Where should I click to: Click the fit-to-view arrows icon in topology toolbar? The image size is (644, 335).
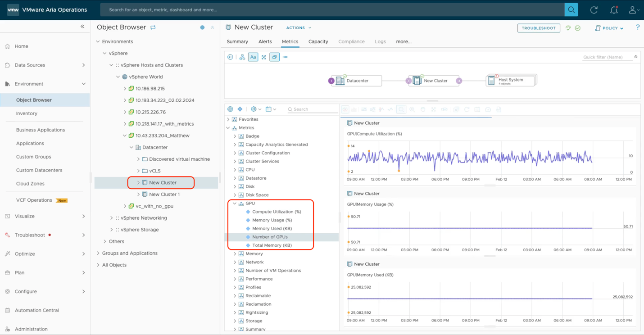(x=264, y=57)
